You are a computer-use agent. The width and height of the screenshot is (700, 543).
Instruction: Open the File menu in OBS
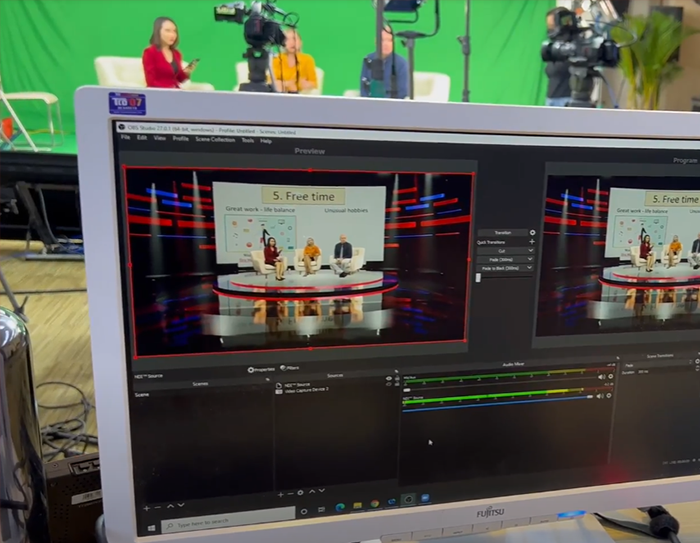click(125, 137)
